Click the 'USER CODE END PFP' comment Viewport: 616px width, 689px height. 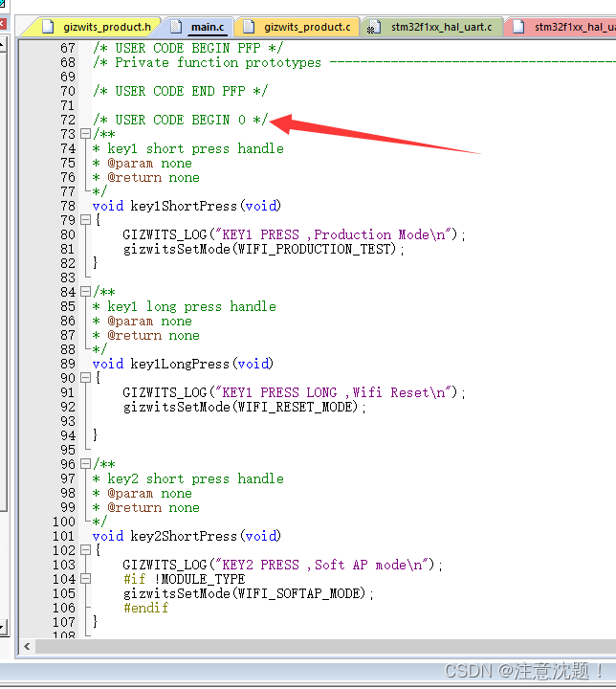coord(180,91)
